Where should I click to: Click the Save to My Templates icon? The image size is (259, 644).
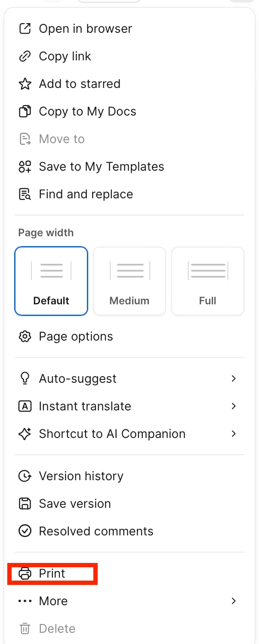click(x=25, y=167)
